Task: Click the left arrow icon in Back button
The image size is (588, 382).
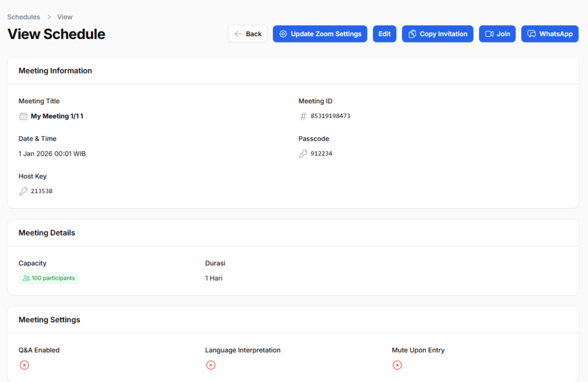Action: coord(238,34)
